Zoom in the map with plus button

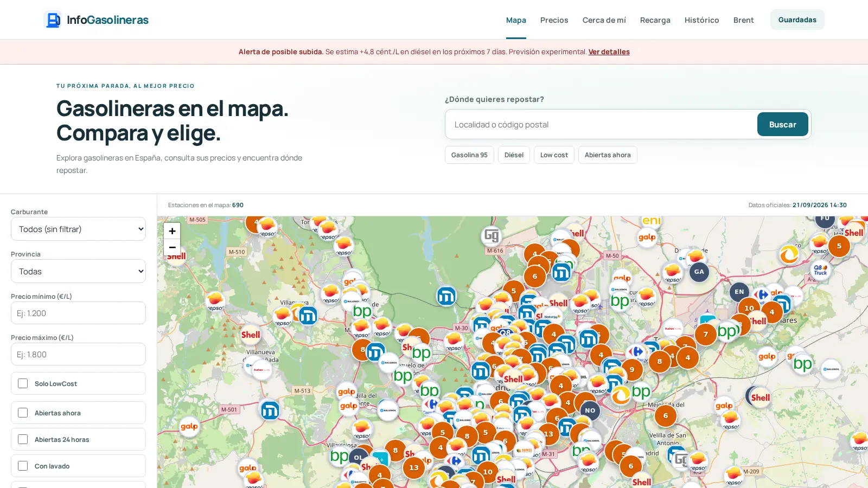pyautogui.click(x=172, y=231)
